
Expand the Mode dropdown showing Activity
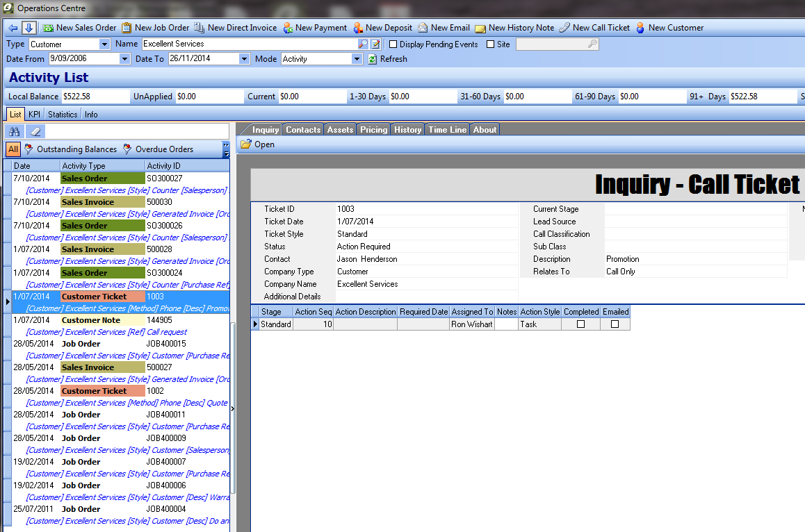(357, 59)
